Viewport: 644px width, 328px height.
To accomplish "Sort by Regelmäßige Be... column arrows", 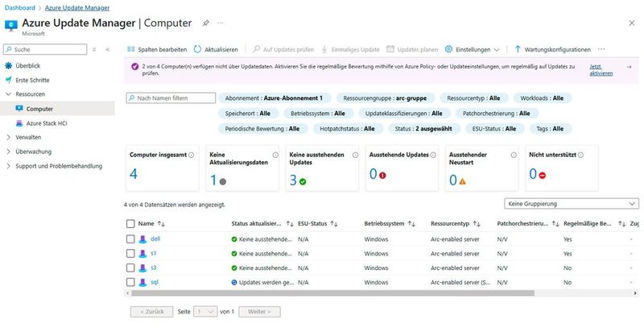I will [x=621, y=224].
